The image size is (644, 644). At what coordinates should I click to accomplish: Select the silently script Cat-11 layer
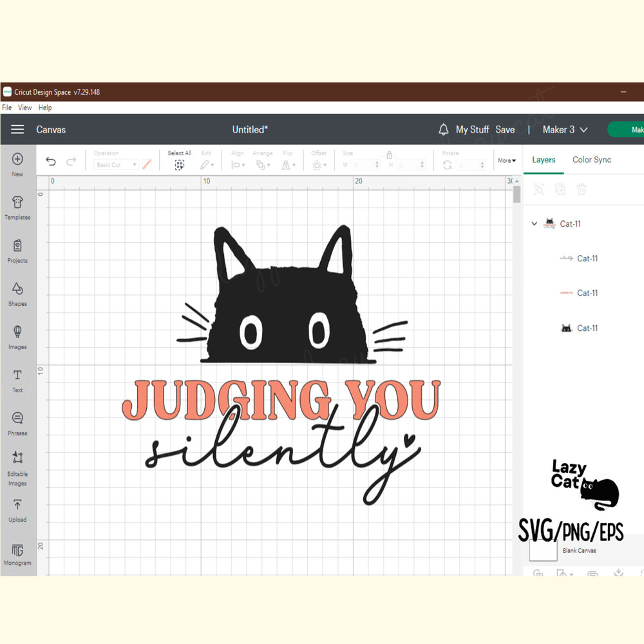[x=587, y=258]
